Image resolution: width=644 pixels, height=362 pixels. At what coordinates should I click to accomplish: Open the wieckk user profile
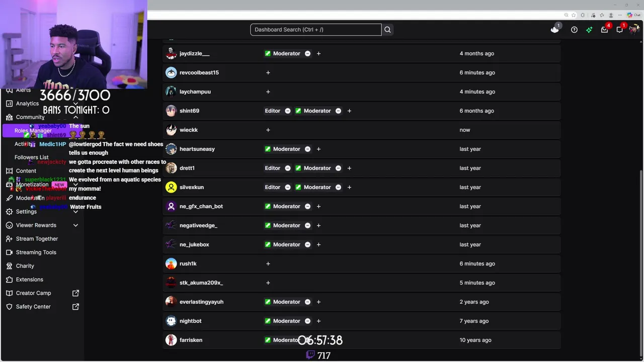click(x=189, y=130)
